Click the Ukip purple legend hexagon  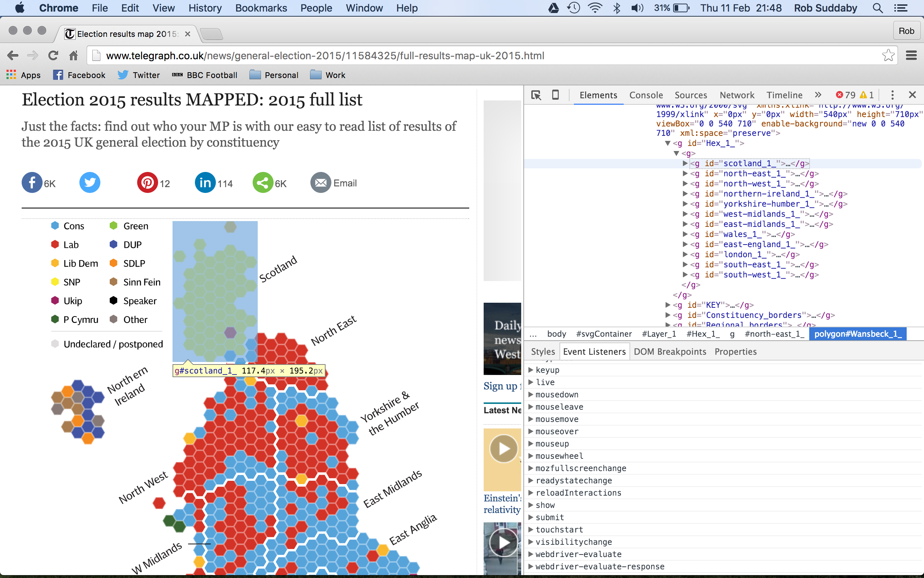(x=55, y=301)
